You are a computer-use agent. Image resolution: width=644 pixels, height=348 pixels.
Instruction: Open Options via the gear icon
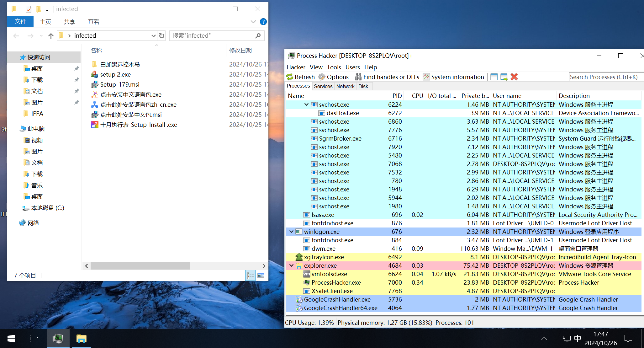pyautogui.click(x=322, y=77)
